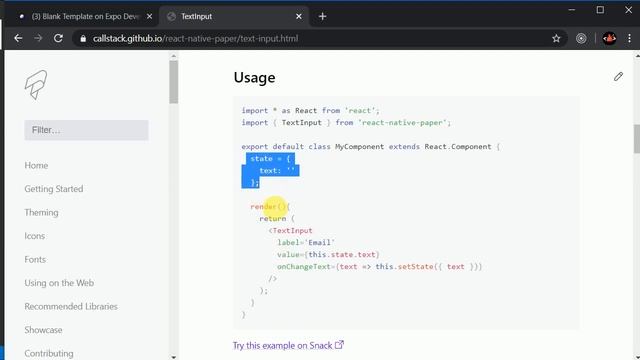Go back to the previous page
Image resolution: width=640 pixels, height=360 pixels.
point(18,38)
